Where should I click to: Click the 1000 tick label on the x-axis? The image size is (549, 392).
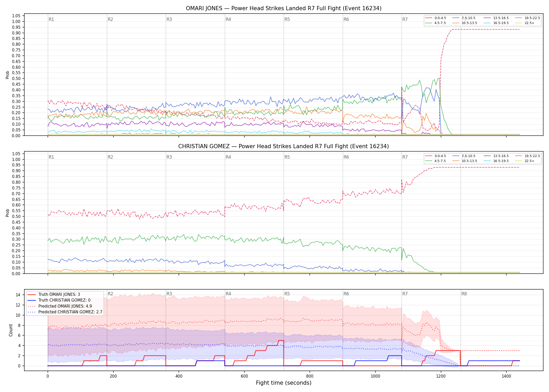pyautogui.click(x=375, y=376)
